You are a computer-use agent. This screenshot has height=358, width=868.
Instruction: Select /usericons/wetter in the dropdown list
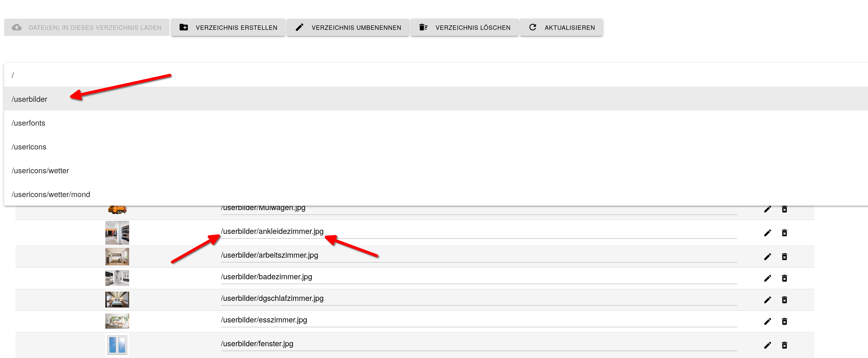point(40,170)
